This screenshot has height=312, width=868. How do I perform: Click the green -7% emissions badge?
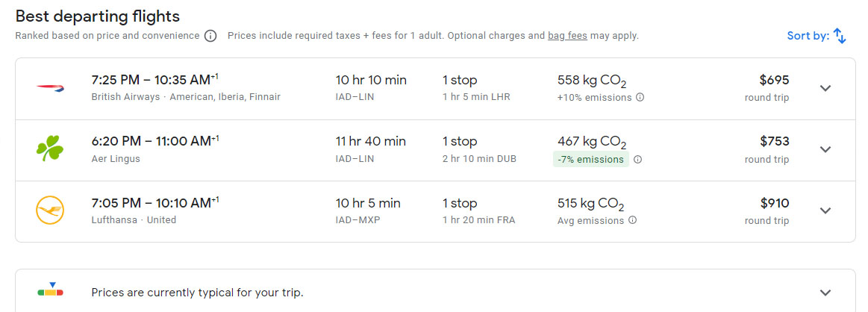pos(590,159)
